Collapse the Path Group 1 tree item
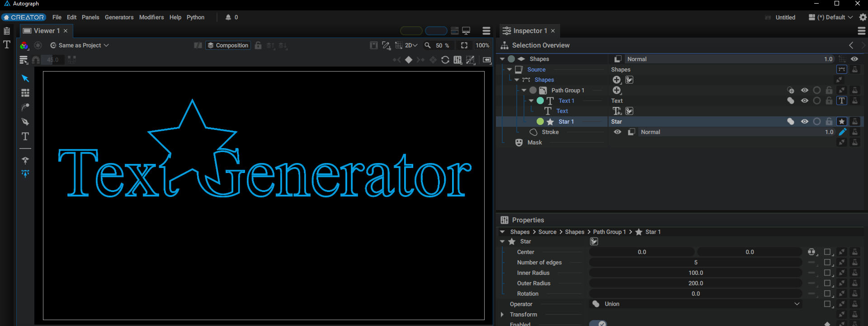 pos(524,90)
